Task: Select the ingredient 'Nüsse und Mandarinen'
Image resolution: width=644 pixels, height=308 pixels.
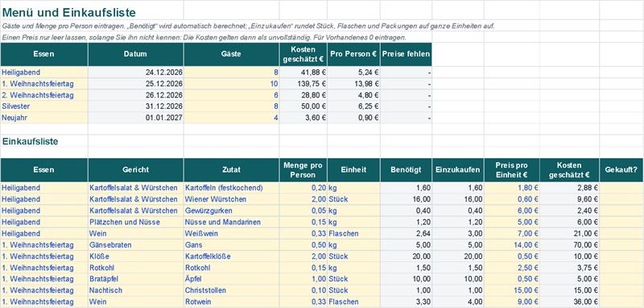Action: [231, 222]
